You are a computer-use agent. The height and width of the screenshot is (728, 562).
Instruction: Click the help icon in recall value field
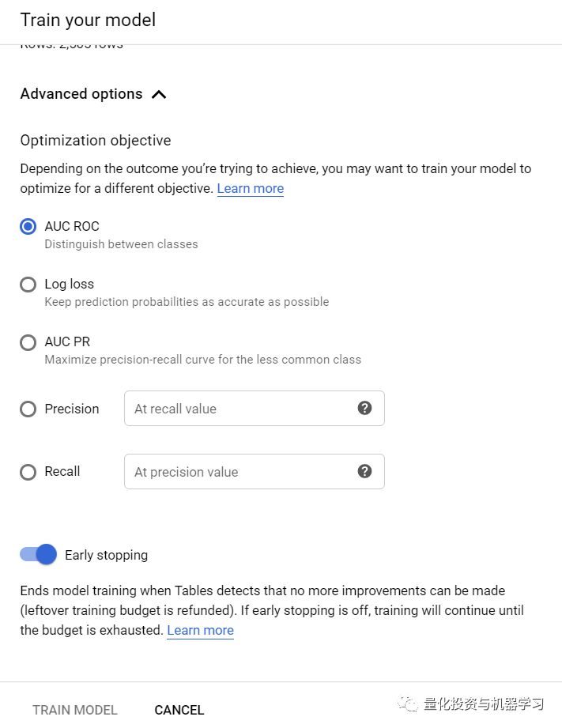364,408
